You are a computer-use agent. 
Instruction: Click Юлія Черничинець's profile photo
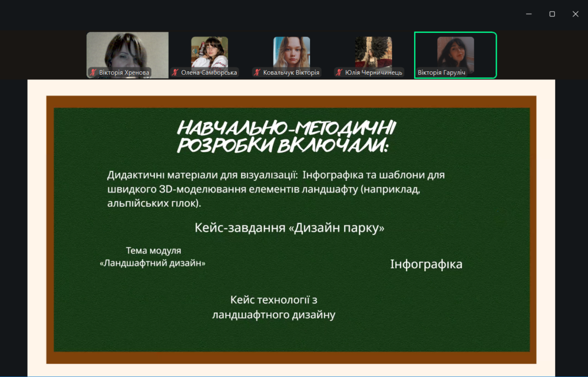coord(373,52)
